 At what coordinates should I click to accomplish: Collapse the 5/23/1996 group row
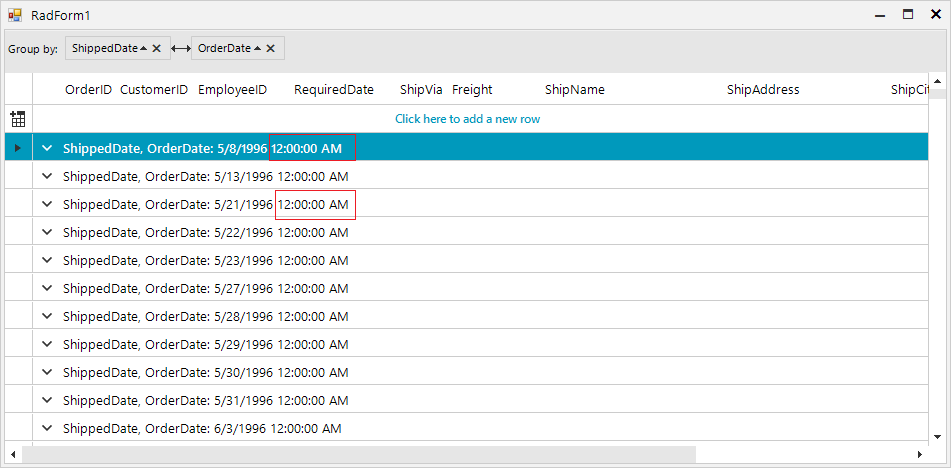(x=47, y=259)
